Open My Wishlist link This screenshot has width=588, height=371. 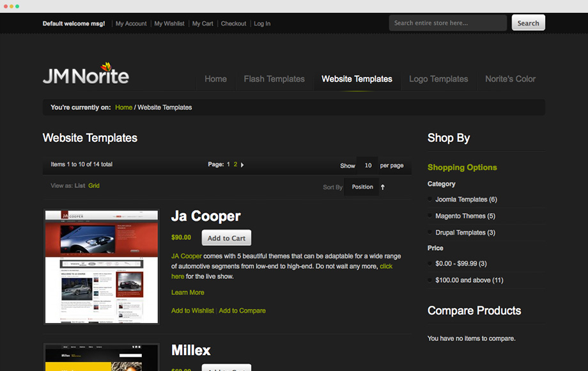click(169, 24)
